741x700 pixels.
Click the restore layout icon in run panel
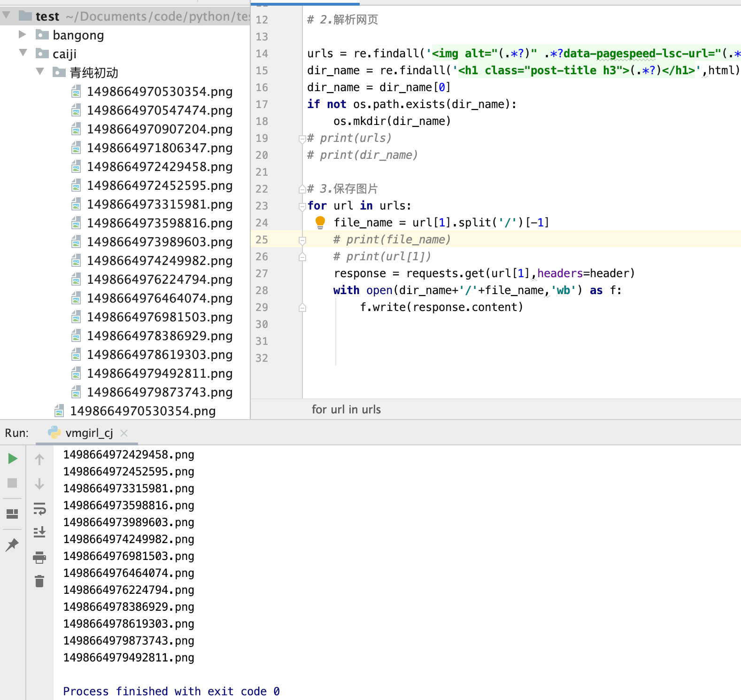12,513
